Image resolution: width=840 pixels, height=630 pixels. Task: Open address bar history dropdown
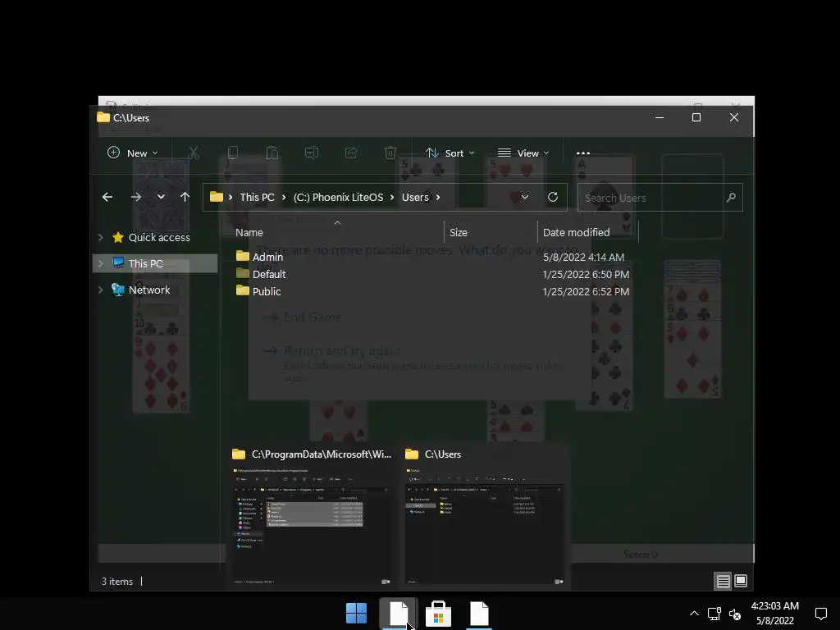point(524,197)
